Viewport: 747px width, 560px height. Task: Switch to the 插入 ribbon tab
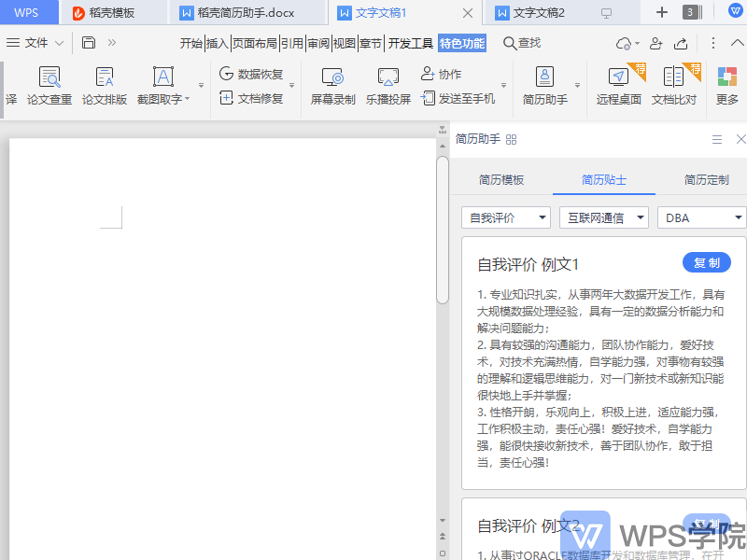point(218,43)
